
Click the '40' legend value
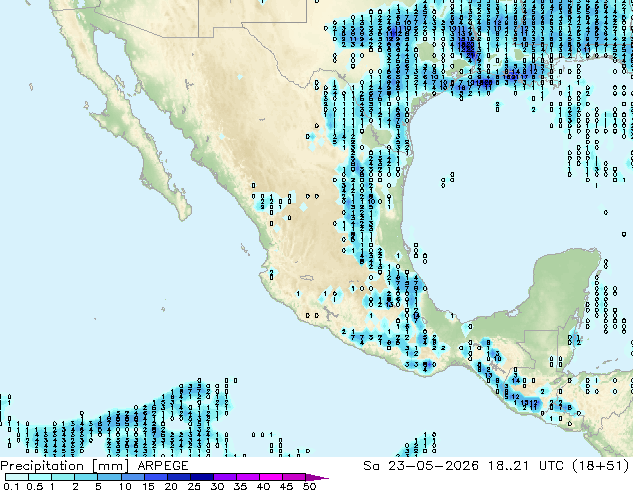pyautogui.click(x=263, y=486)
